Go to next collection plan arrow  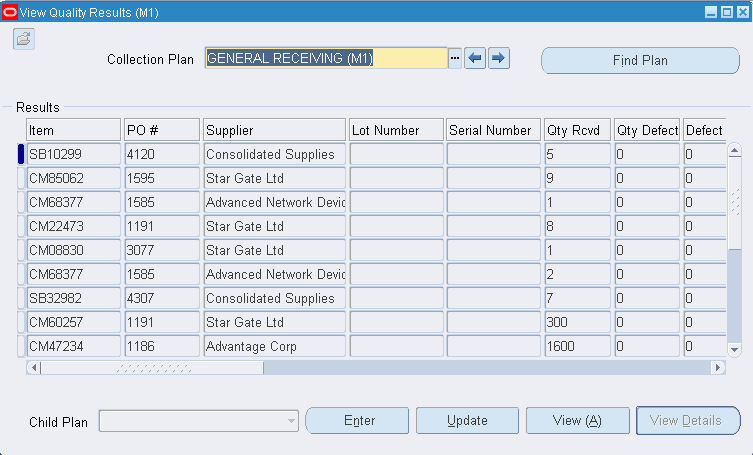click(498, 59)
